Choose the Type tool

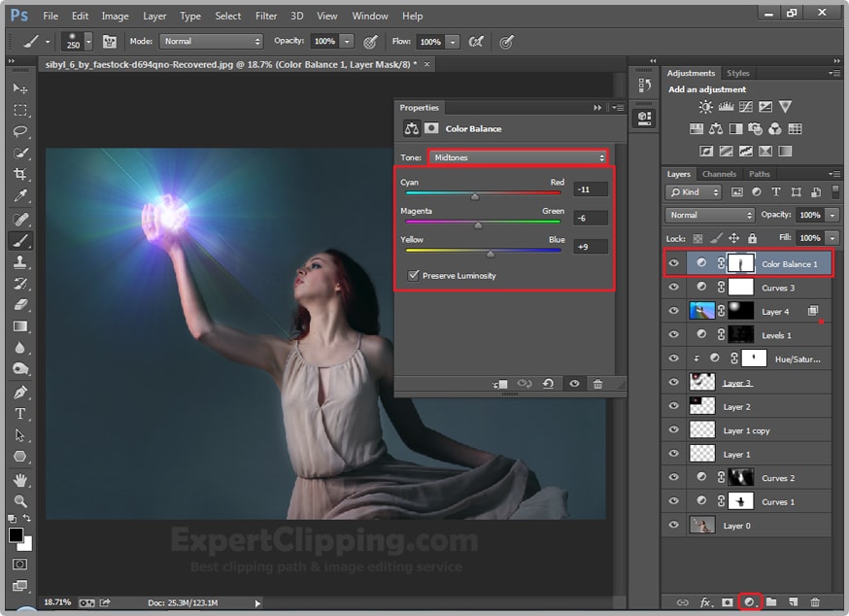tap(19, 414)
